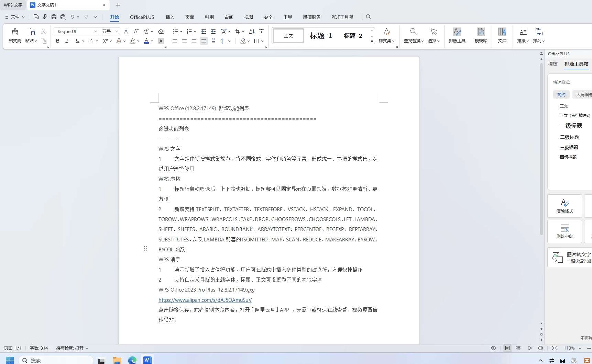Toggle Underline formatting

77,41
